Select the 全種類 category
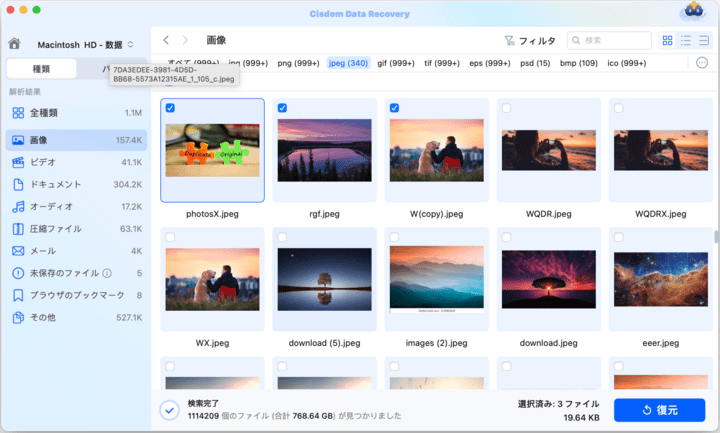The height and width of the screenshot is (433, 720). coord(76,113)
